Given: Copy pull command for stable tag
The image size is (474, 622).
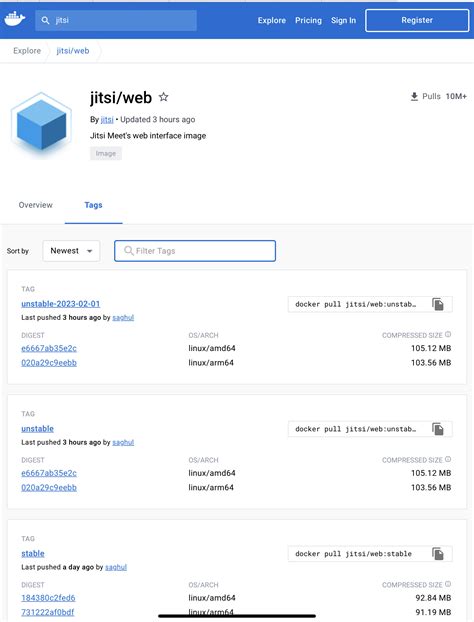Looking at the screenshot, I should click(x=438, y=554).
